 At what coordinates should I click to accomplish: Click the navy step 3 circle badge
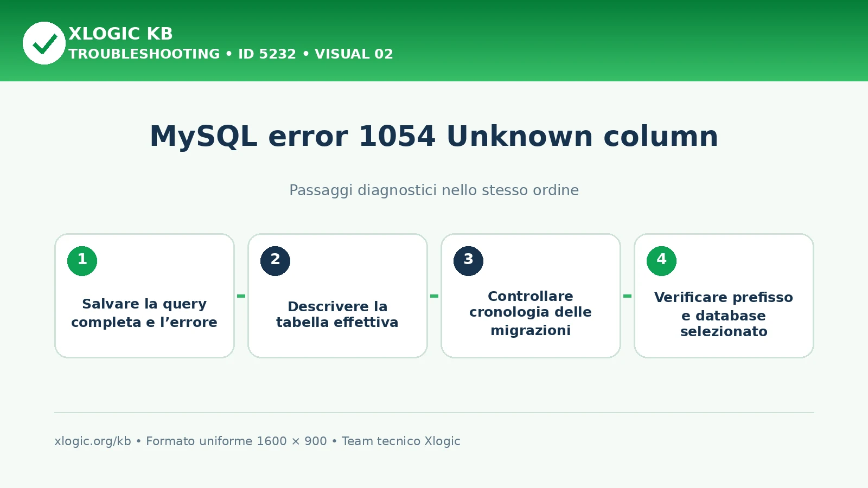click(469, 261)
